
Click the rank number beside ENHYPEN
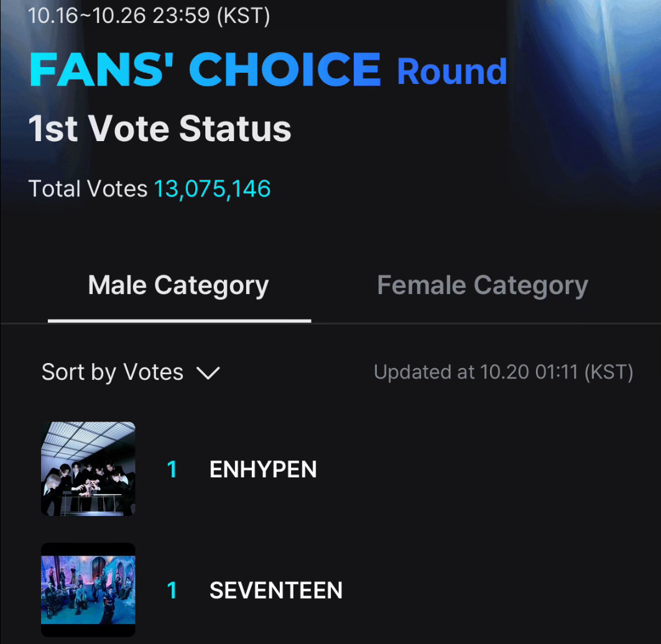172,469
